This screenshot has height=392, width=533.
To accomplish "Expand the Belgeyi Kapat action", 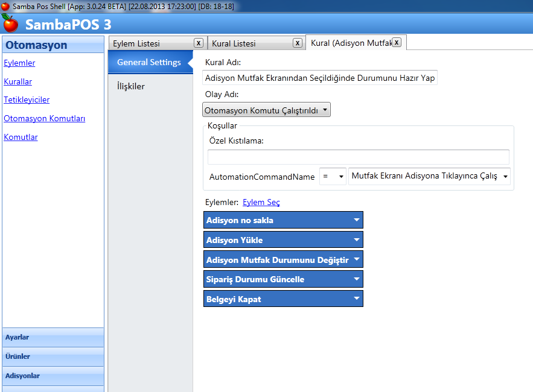I will tap(357, 299).
